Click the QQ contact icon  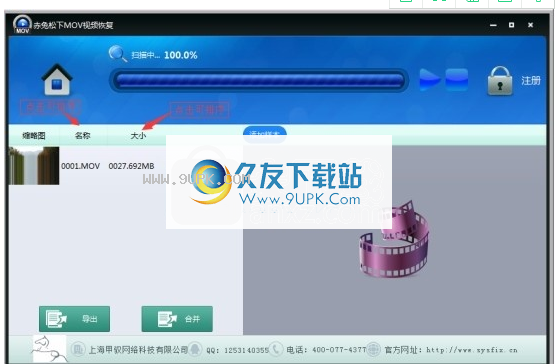point(195,349)
